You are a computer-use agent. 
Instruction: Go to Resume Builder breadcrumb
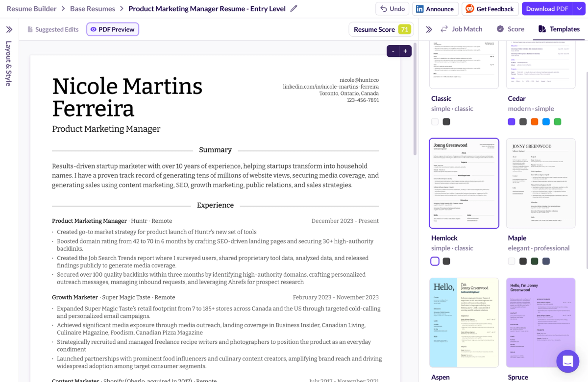coord(31,9)
